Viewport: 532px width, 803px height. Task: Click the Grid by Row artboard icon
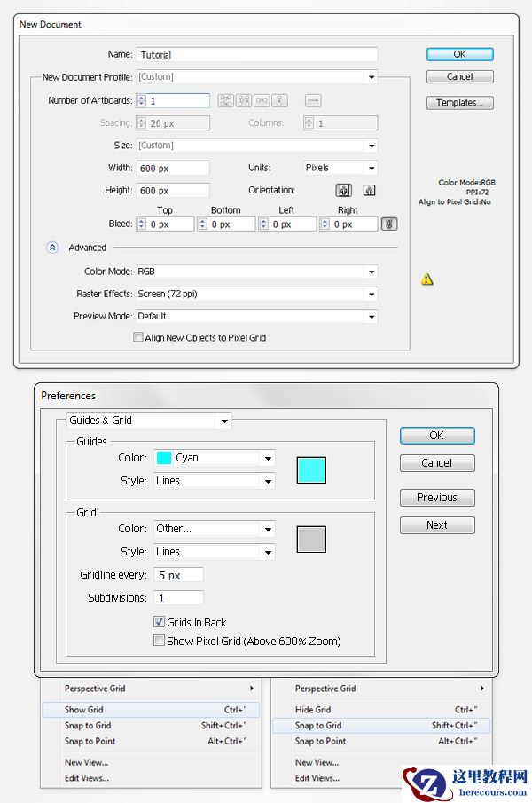[x=225, y=101]
